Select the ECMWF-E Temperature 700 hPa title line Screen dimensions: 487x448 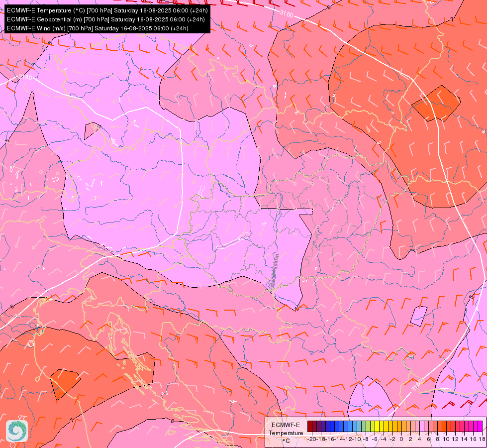pyautogui.click(x=107, y=10)
